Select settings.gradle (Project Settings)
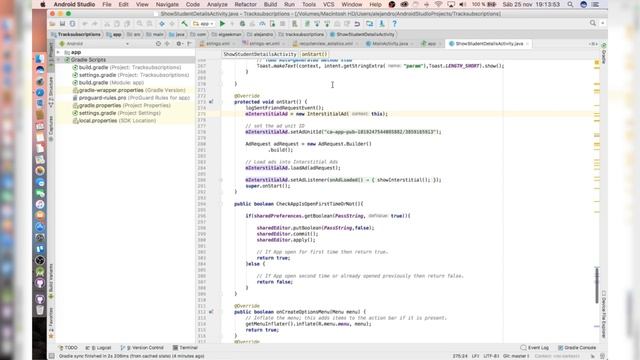Screen dimensions: 640x360 click(x=116, y=113)
